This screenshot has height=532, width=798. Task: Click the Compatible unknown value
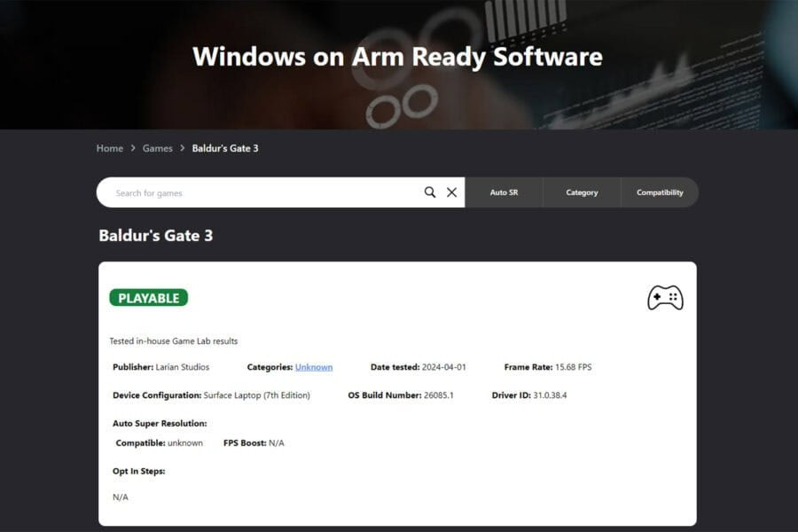pyautogui.click(x=185, y=443)
